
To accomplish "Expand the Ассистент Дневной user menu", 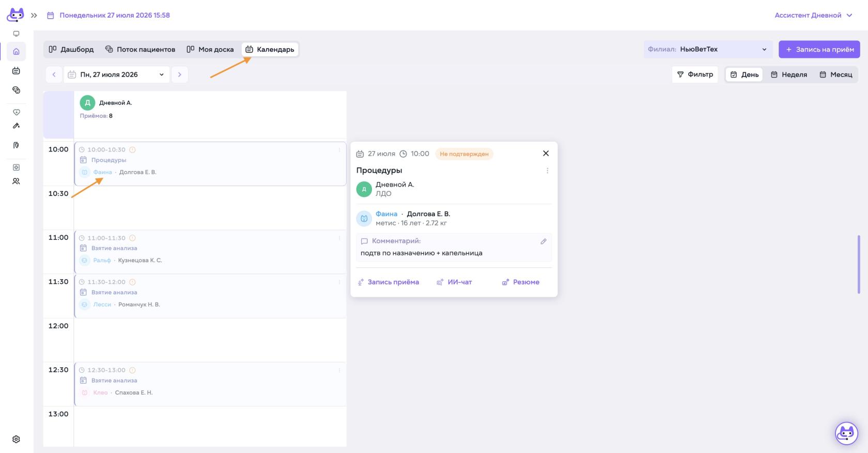I will 813,16.
